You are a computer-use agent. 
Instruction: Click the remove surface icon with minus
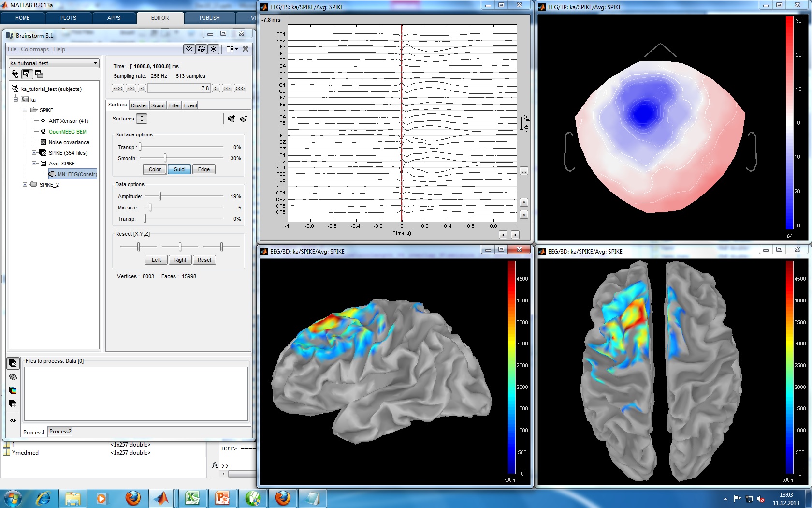pyautogui.click(x=244, y=119)
